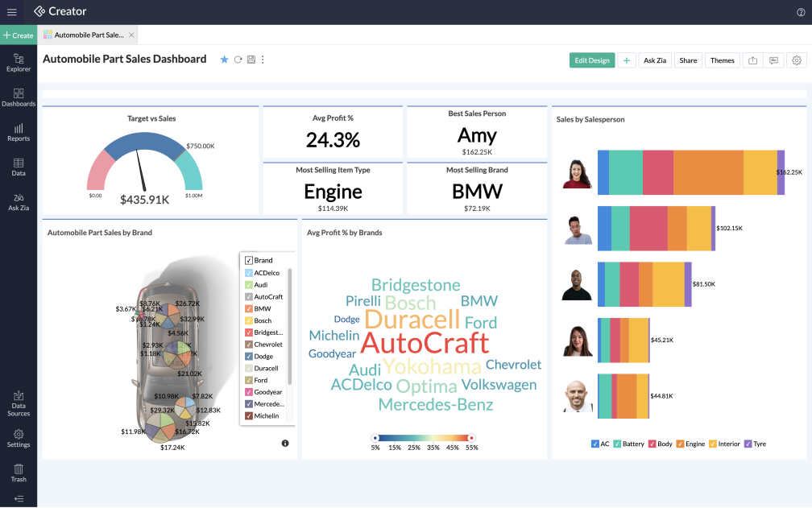Close the Automobile Part Sales tab

point(131,35)
